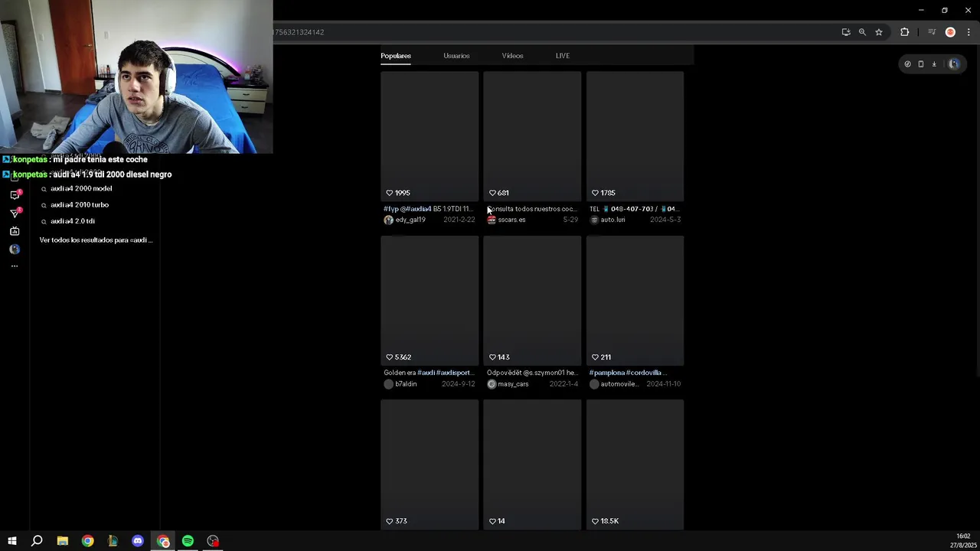Screen dimensions: 980x551
Task: Open TikTok messages icon with badge 5
Action: pos(15,195)
